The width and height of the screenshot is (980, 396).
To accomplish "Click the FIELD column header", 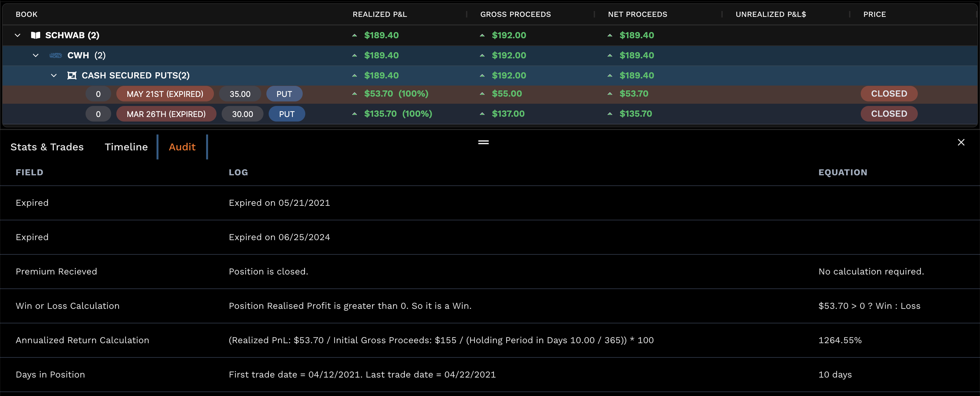I will 29,172.
